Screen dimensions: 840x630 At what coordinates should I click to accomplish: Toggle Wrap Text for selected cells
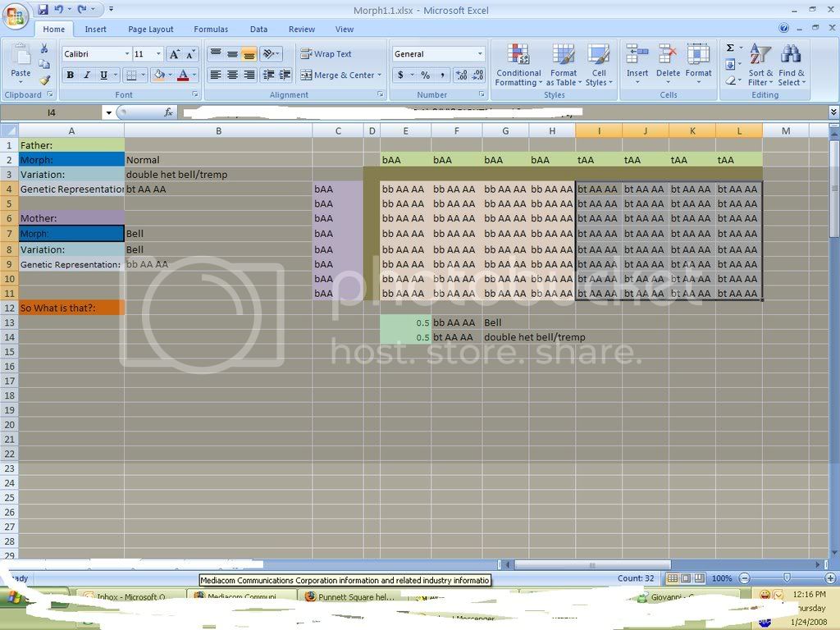[x=326, y=54]
